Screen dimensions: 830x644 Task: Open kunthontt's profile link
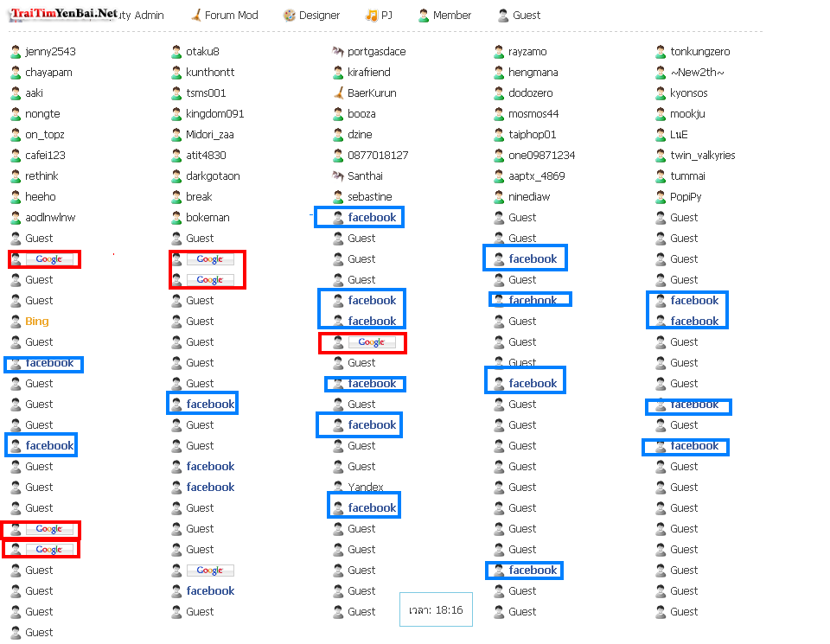pyautogui.click(x=210, y=73)
